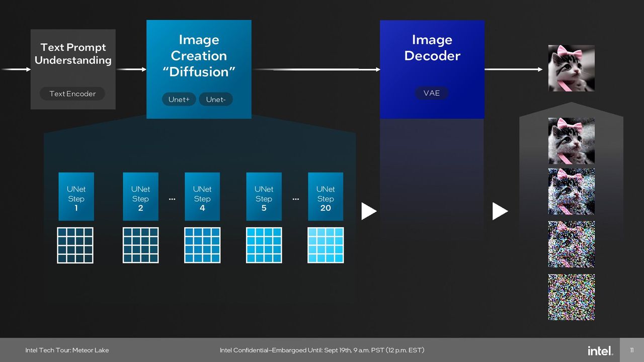Click the final kitten image at top right
This screenshot has width=644, height=362.
(572, 68)
